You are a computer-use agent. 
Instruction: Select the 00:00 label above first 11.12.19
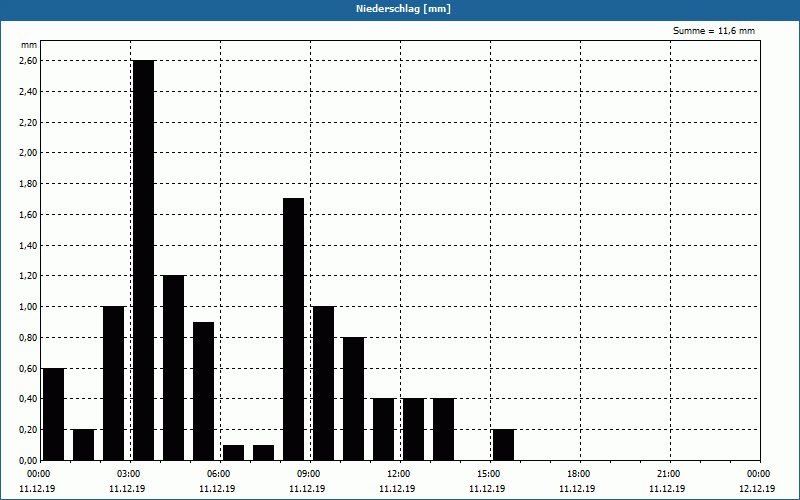tap(40, 474)
